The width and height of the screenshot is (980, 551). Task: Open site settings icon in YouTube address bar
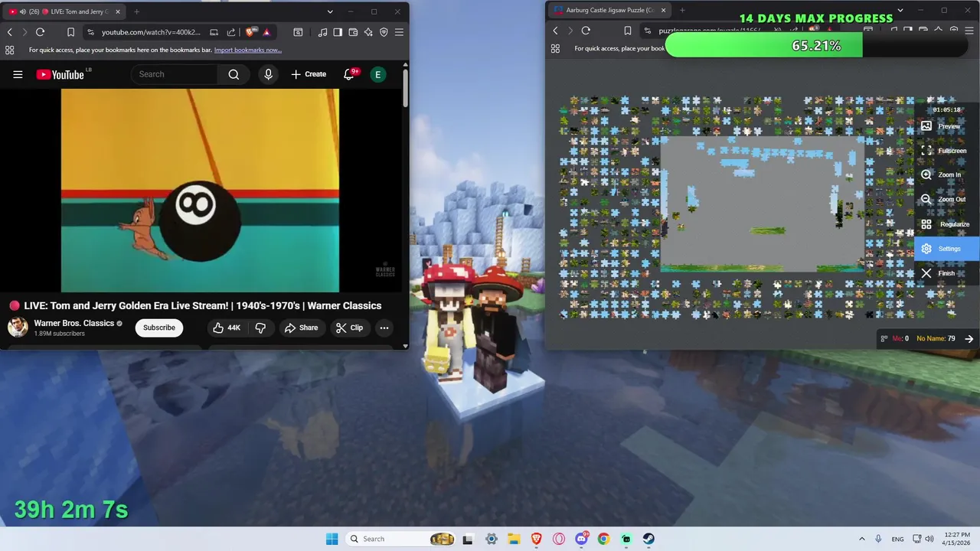(90, 32)
